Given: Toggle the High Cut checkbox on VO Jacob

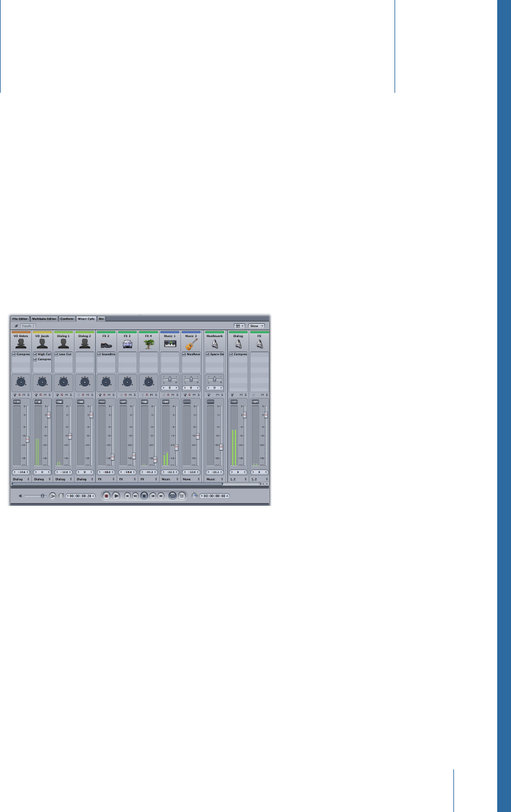Looking at the screenshot, I should point(35,354).
